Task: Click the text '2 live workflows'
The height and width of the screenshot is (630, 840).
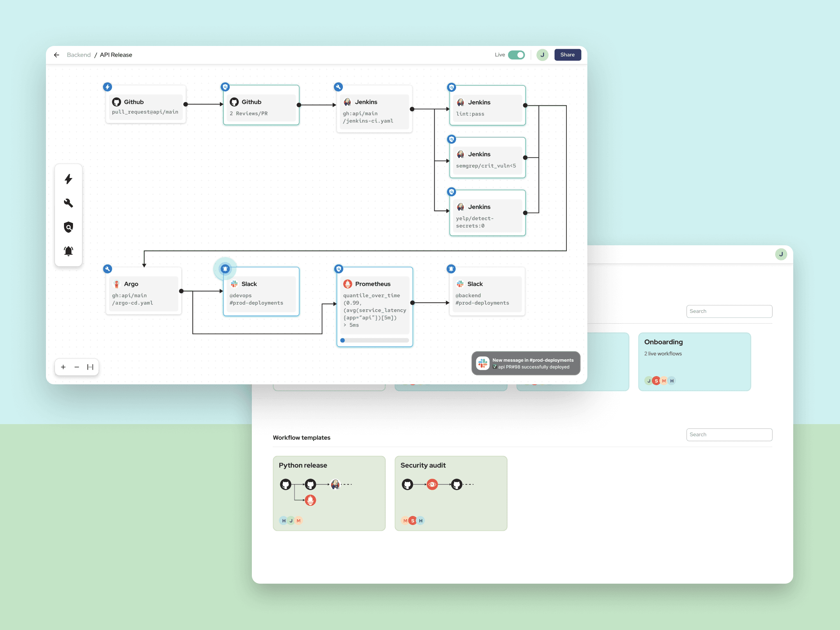Action: (663, 354)
